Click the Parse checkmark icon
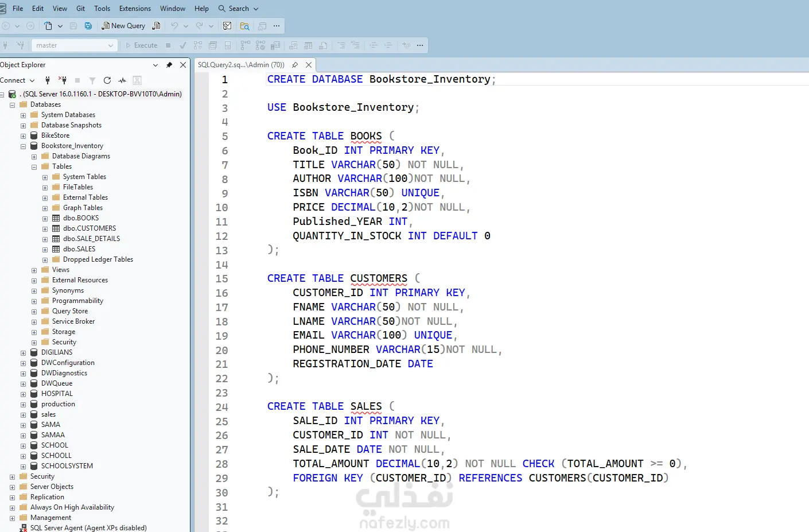 [183, 45]
